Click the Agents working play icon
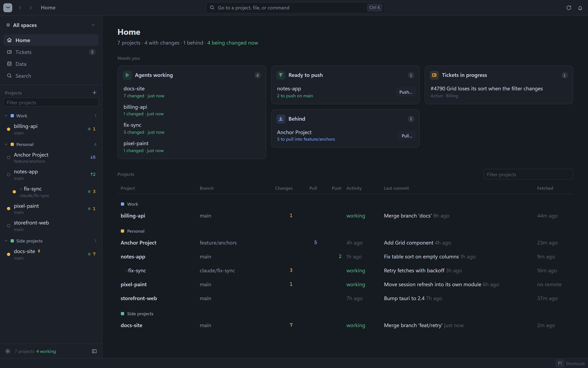This screenshot has height=368, width=588. (127, 75)
